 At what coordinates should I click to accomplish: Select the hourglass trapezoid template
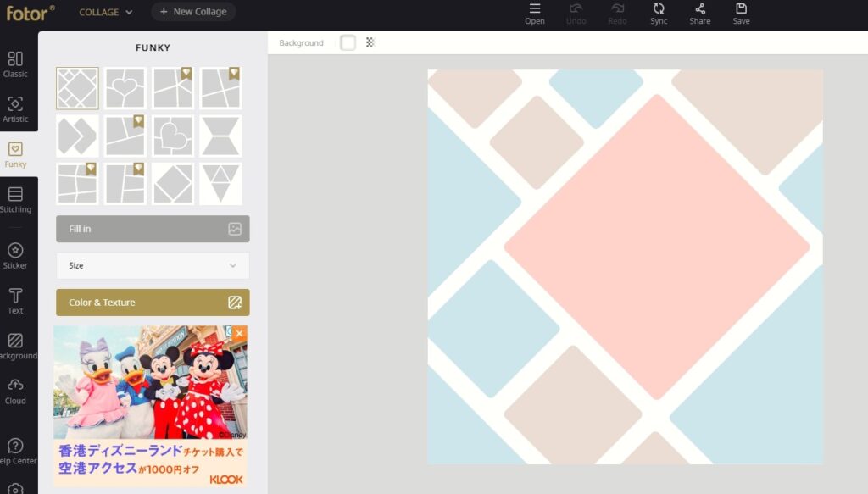[220, 136]
